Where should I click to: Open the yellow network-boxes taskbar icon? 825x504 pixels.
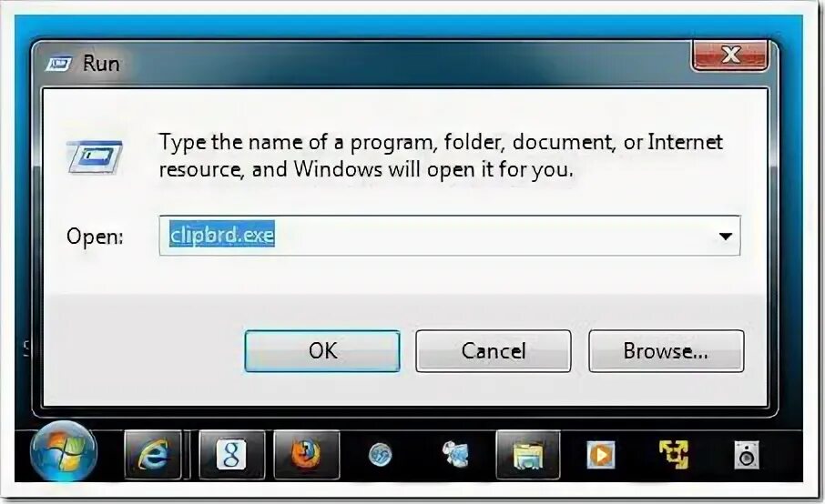tap(674, 454)
